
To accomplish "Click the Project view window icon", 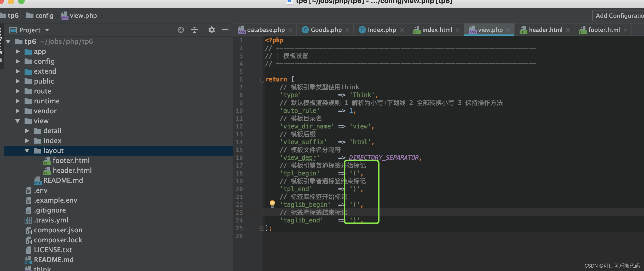I will click(x=13, y=30).
